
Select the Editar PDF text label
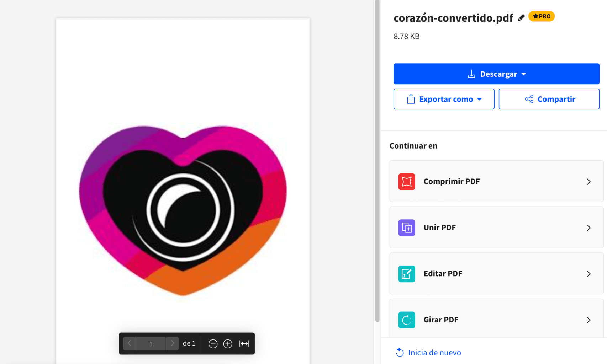pos(443,273)
